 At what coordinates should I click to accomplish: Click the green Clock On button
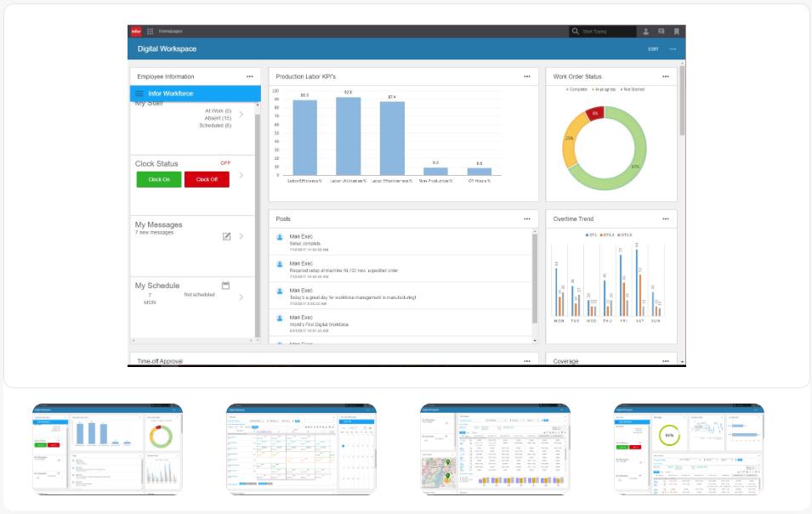[x=159, y=179]
